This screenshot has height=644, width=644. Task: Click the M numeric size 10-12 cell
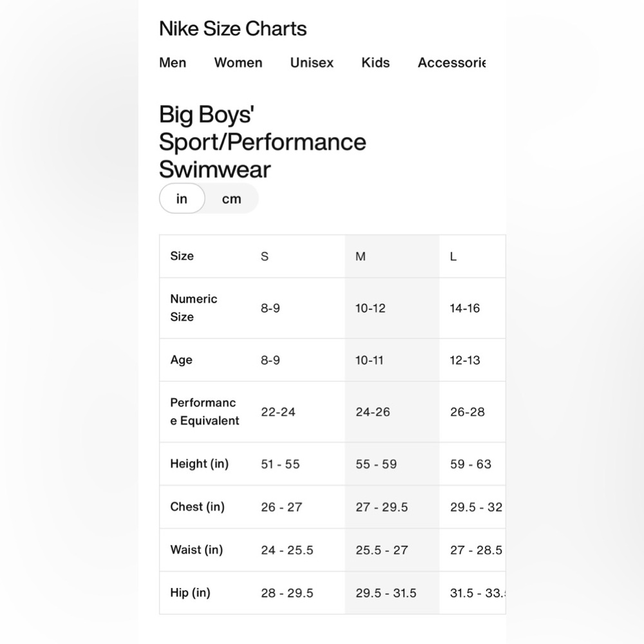[370, 308]
